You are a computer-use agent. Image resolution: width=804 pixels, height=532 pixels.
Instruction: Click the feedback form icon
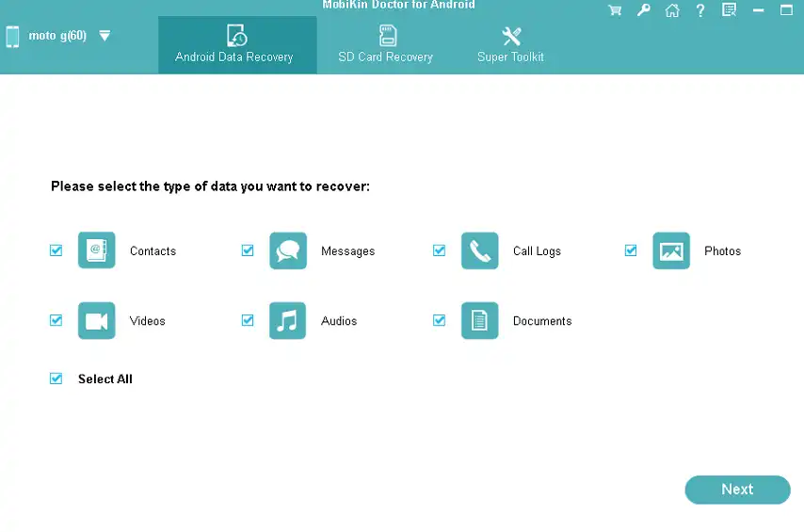tap(729, 10)
